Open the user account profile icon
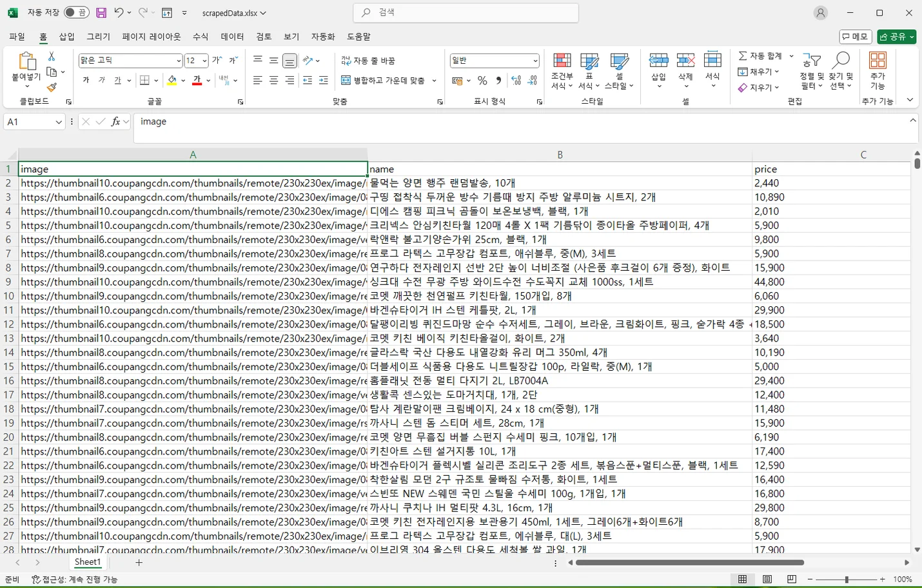This screenshot has height=588, width=922. tap(820, 12)
